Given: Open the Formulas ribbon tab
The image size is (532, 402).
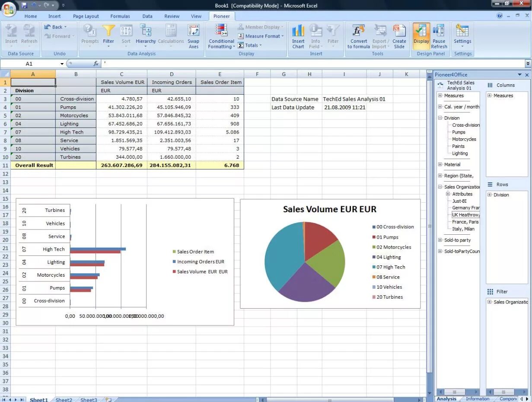Looking at the screenshot, I should 120,16.
